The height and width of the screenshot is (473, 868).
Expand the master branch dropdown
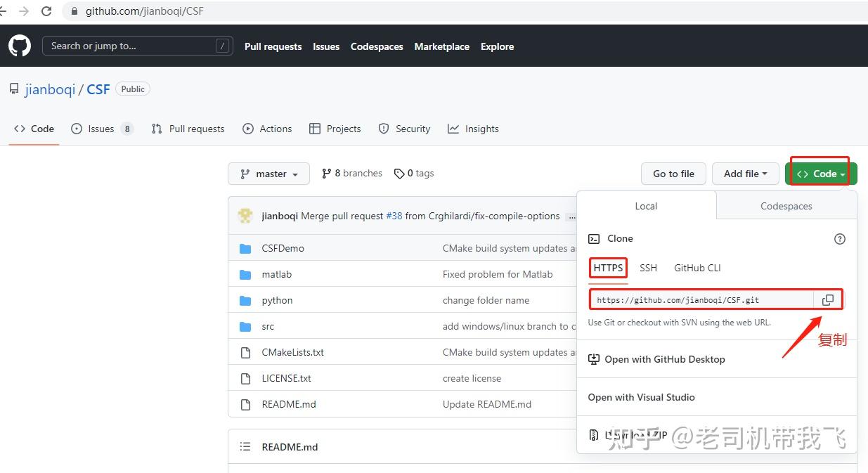pyautogui.click(x=268, y=174)
